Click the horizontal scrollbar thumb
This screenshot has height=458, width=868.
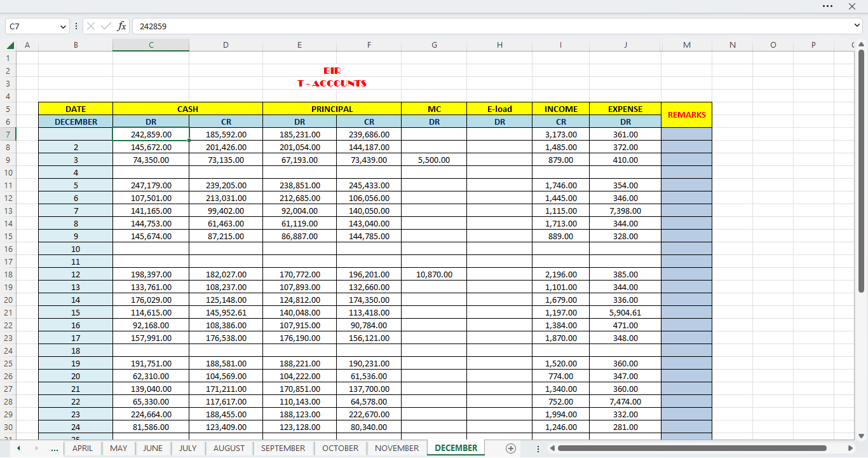tap(692, 448)
